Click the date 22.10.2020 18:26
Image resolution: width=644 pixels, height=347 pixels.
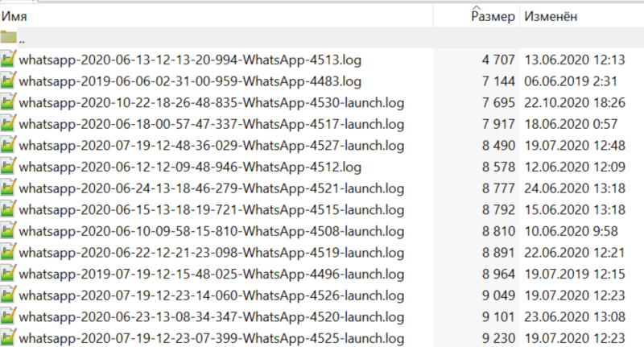tap(575, 103)
